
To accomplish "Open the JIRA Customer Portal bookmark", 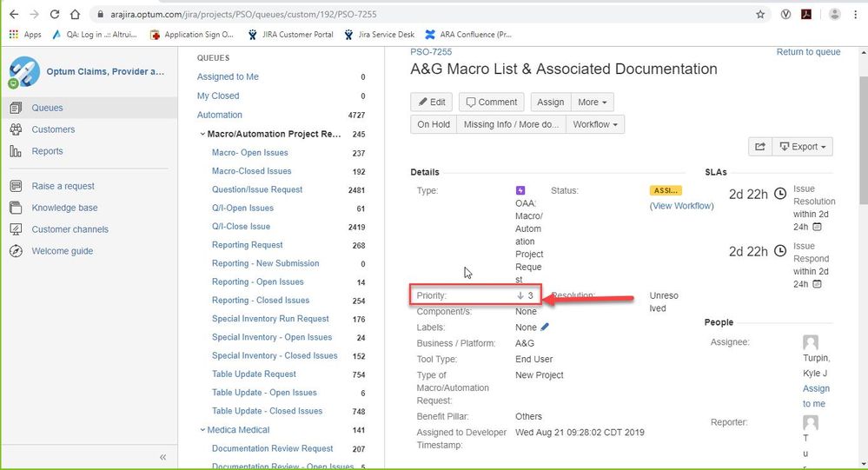I will click(290, 35).
